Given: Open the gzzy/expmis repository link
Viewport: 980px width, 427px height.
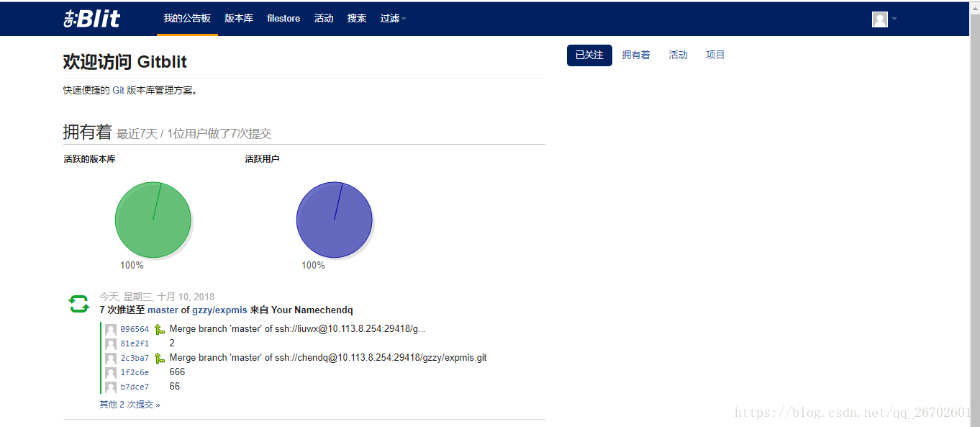Looking at the screenshot, I should point(219,310).
